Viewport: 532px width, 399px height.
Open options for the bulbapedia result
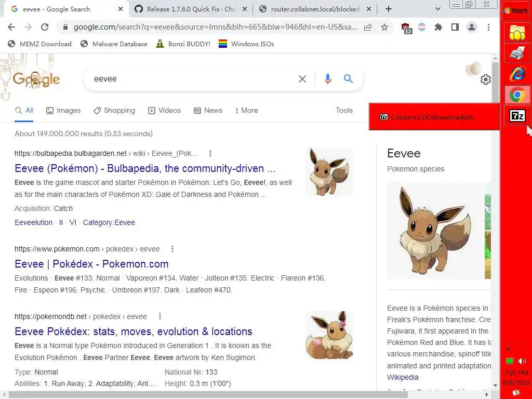[210, 153]
